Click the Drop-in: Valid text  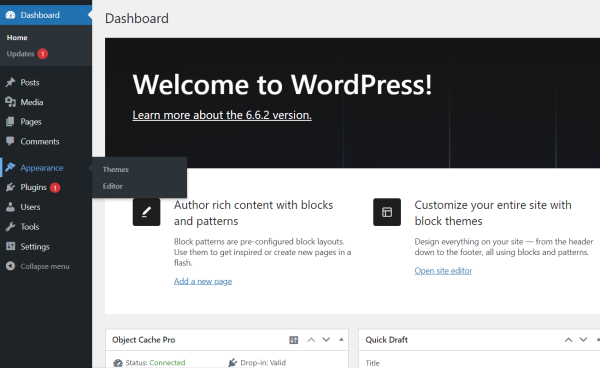click(x=263, y=363)
